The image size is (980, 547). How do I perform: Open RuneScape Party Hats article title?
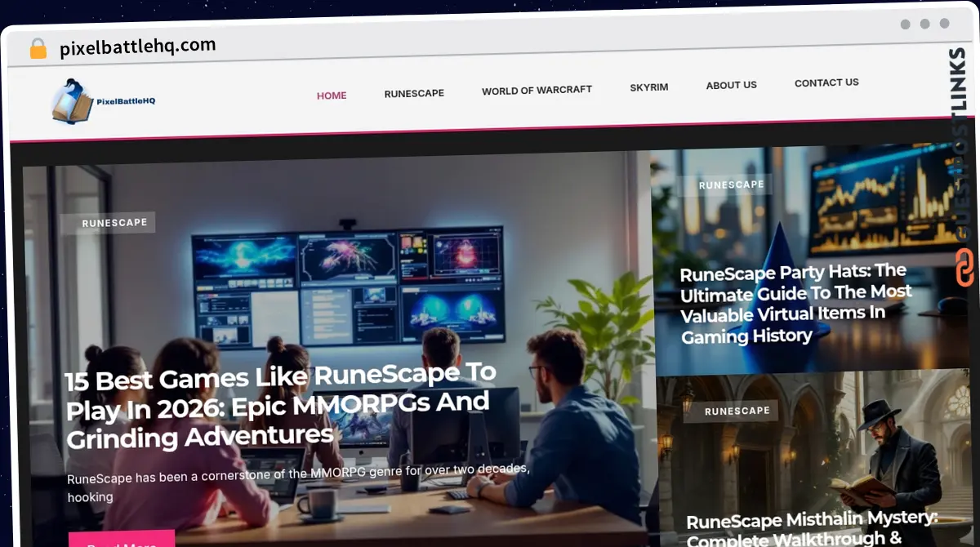coord(795,303)
